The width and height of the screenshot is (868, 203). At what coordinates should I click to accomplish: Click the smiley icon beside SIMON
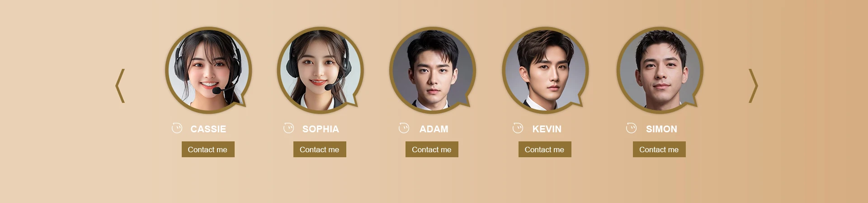pyautogui.click(x=631, y=128)
